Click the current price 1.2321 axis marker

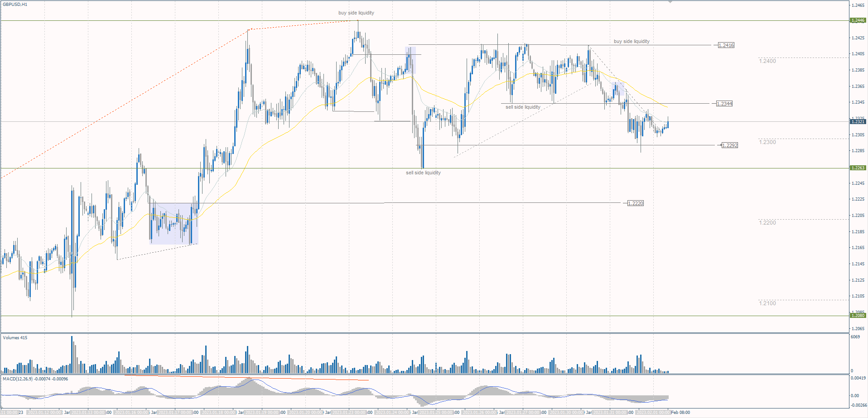858,122
